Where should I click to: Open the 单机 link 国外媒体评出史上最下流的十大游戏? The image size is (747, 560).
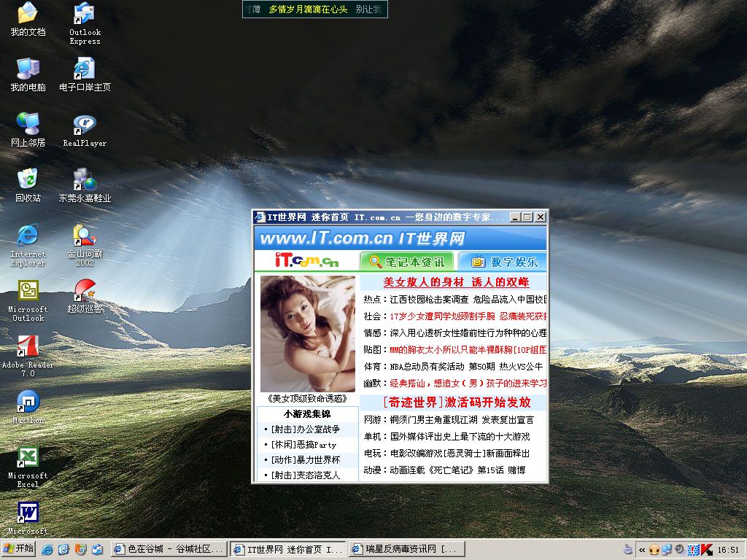(x=460, y=436)
